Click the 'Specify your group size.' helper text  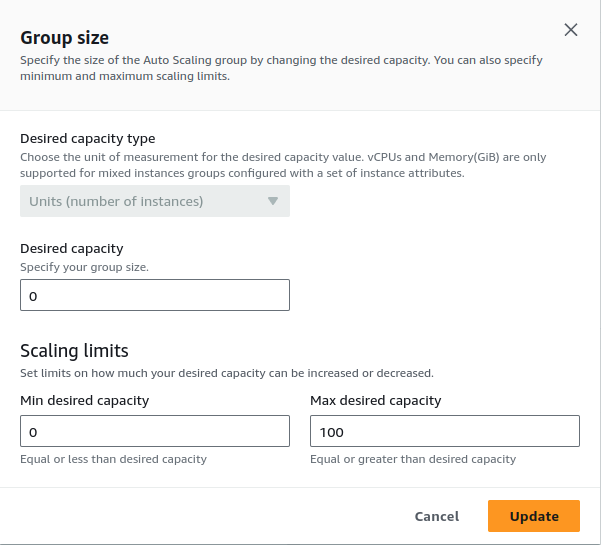pyautogui.click(x=84, y=267)
